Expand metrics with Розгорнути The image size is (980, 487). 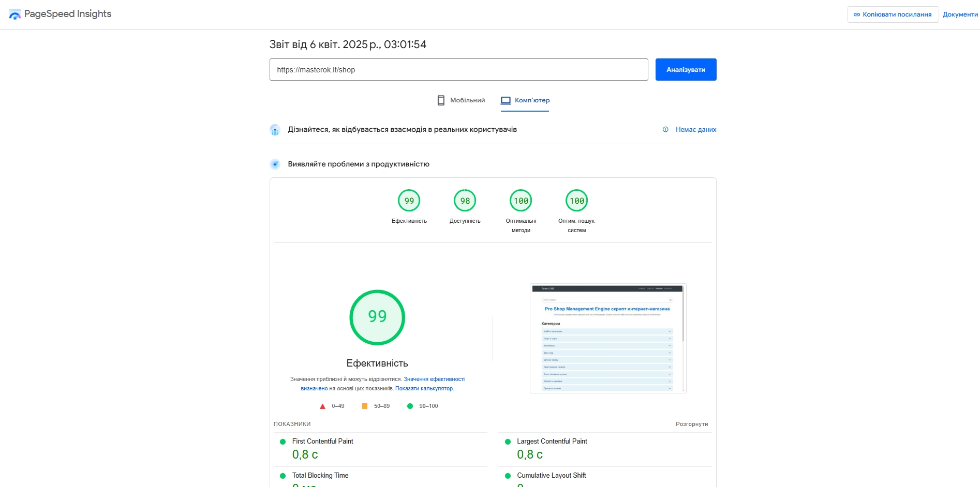tap(691, 424)
